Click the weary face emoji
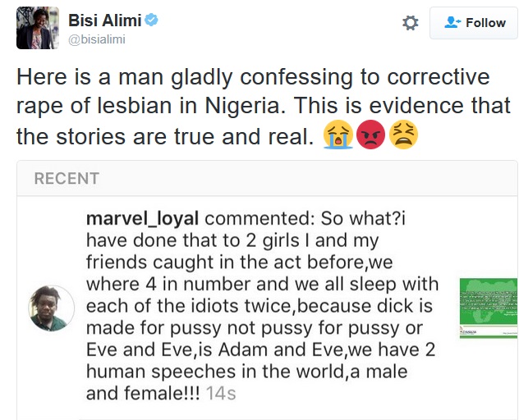The image size is (519, 420). pyautogui.click(x=404, y=135)
